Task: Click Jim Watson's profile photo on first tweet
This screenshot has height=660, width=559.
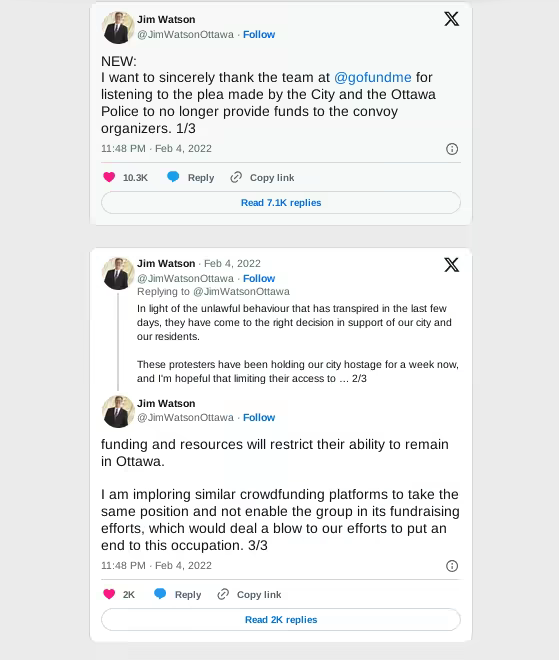Action: pyautogui.click(x=118, y=28)
